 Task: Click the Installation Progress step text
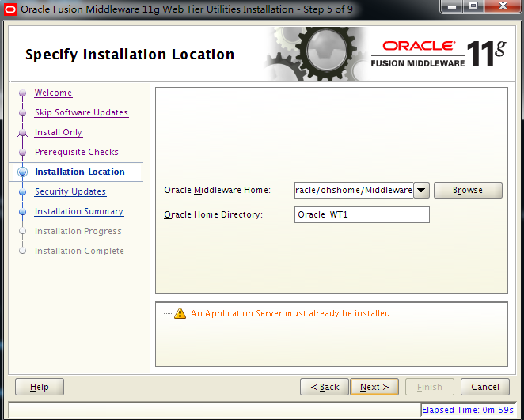click(78, 231)
